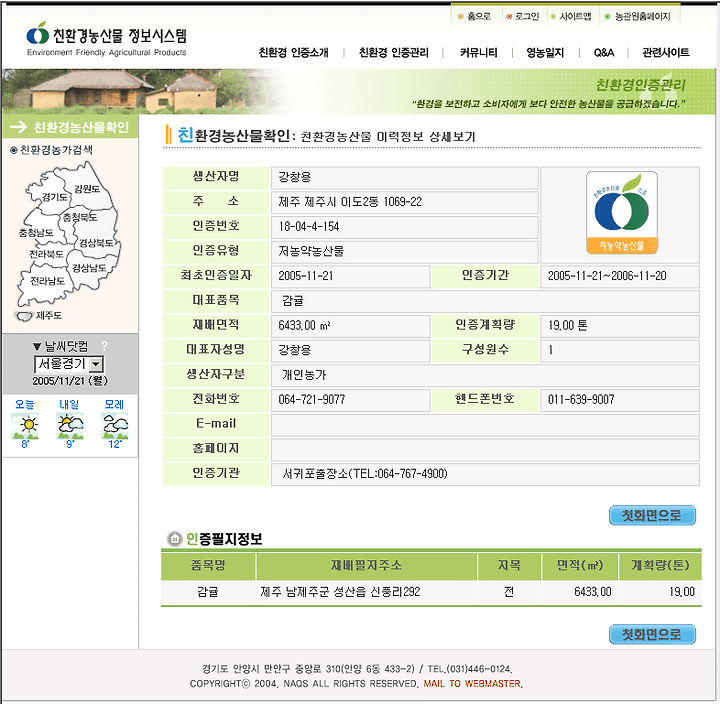The width and height of the screenshot is (720, 704).
Task: Open the Q&A menu
Action: pyautogui.click(x=604, y=52)
